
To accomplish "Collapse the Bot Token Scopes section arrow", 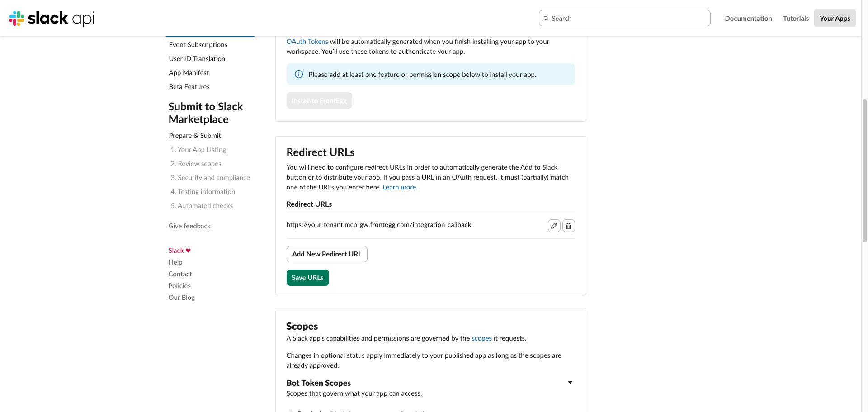I will pos(570,382).
